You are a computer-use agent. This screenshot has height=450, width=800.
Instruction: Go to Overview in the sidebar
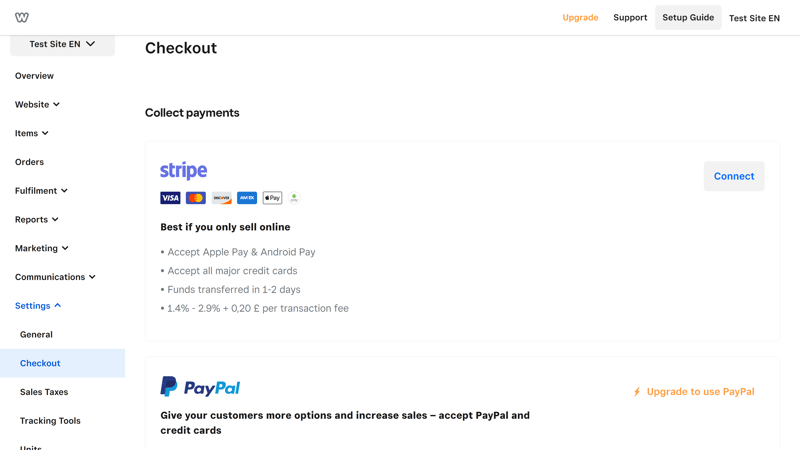[x=34, y=76]
